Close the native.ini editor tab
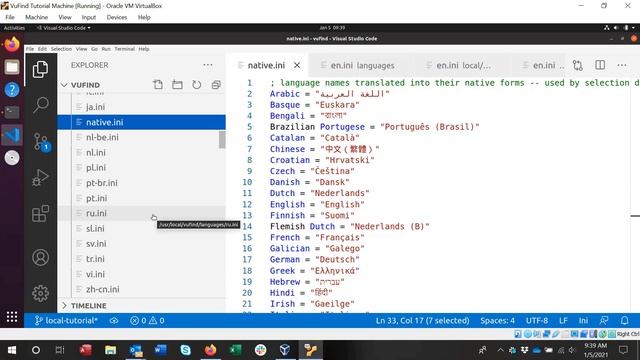 (297, 65)
